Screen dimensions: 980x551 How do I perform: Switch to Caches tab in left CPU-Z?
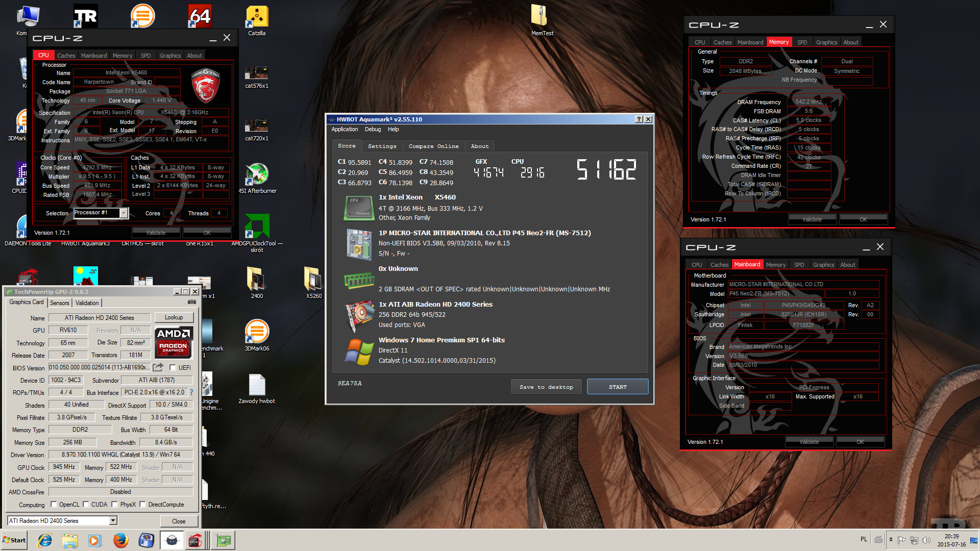[x=66, y=56]
